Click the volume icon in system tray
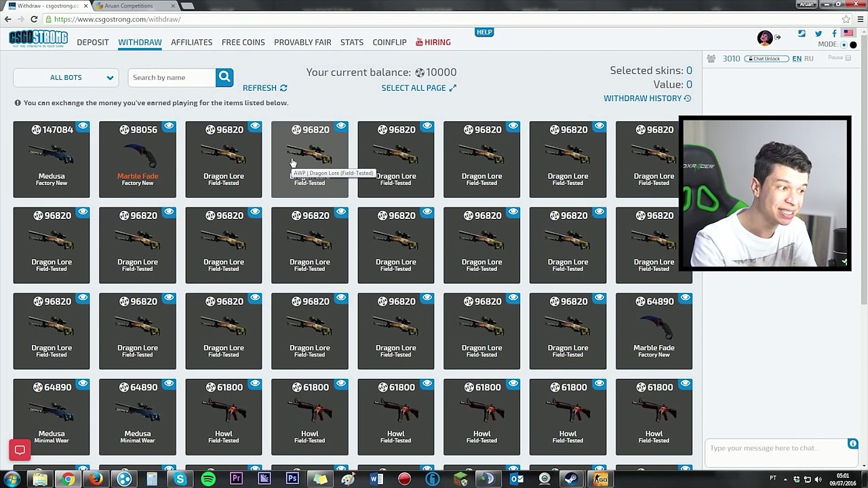This screenshot has height=488, width=868. [x=819, y=479]
